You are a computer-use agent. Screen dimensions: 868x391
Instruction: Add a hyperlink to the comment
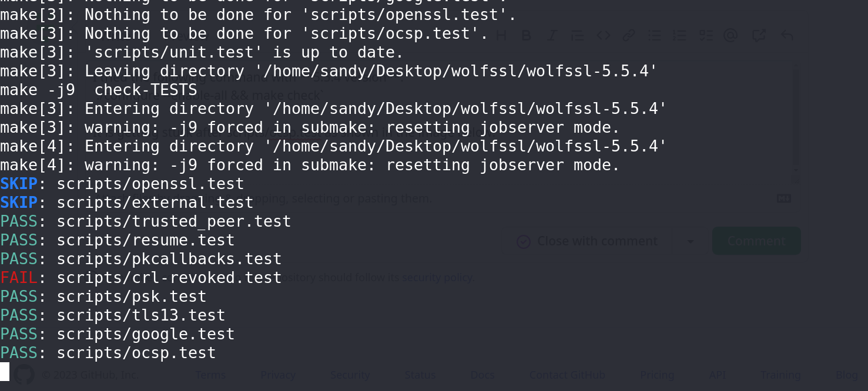click(629, 35)
